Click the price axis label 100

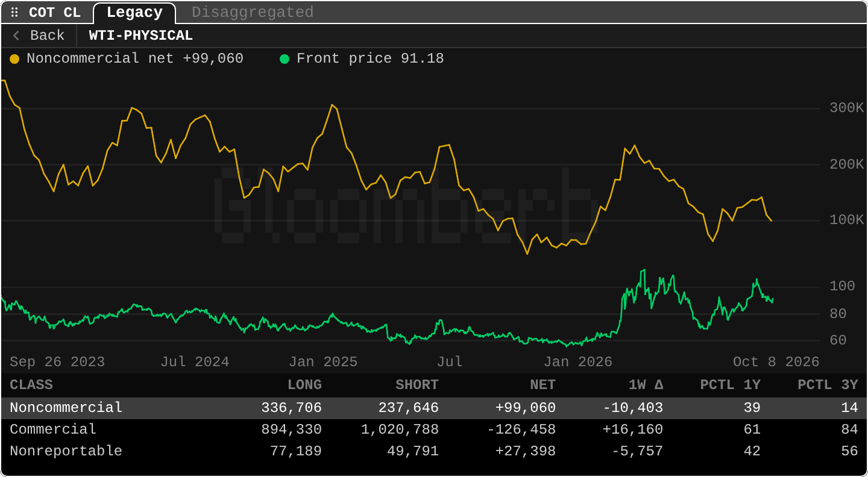click(842, 286)
